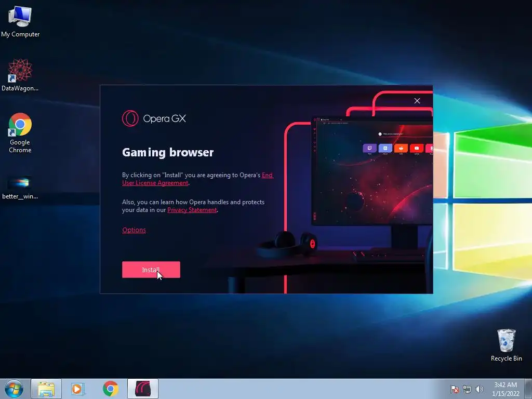Screen dimensions: 532x399
Task: Click the Opera GX wordmark text
Action: (165, 118)
